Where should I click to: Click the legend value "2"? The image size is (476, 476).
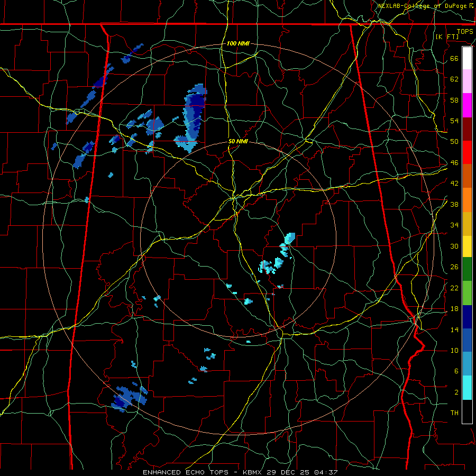click(456, 392)
